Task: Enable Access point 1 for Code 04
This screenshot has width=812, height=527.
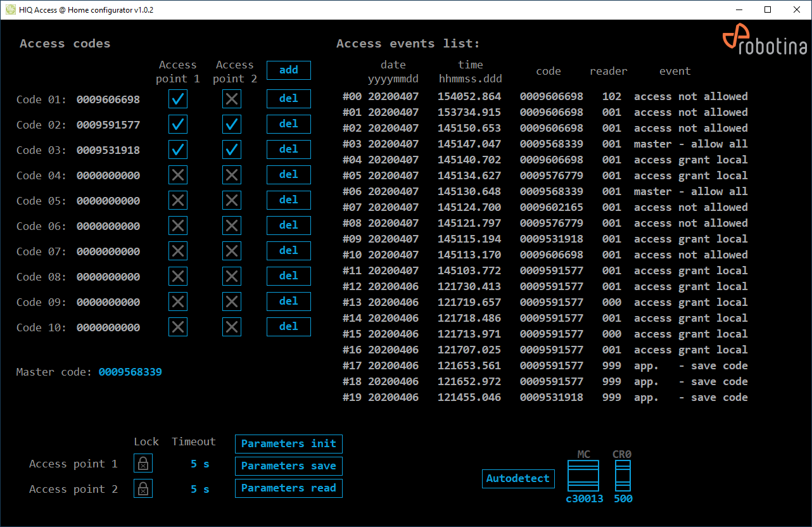Action: click(x=178, y=175)
